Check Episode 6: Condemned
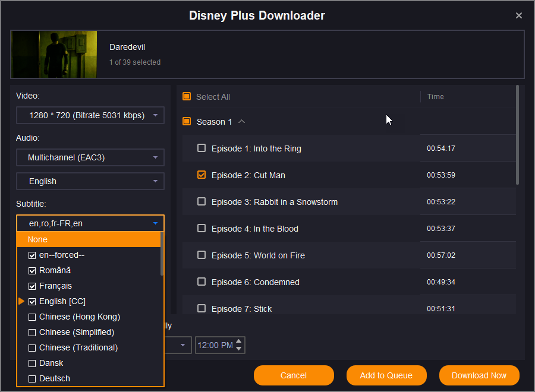Image resolution: width=535 pixels, height=392 pixels. tap(202, 282)
